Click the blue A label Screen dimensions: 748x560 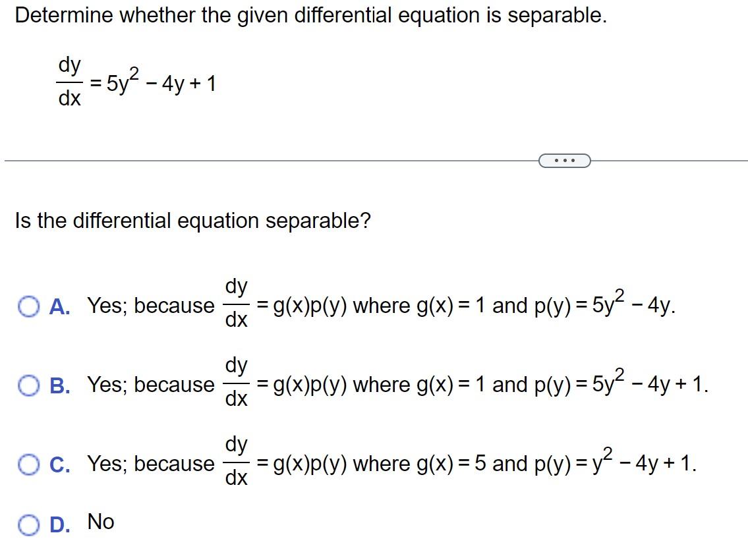click(x=59, y=306)
